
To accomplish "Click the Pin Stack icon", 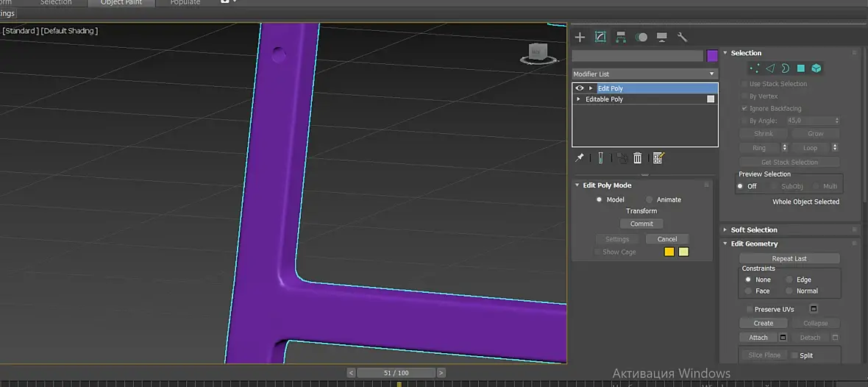I will tap(580, 157).
